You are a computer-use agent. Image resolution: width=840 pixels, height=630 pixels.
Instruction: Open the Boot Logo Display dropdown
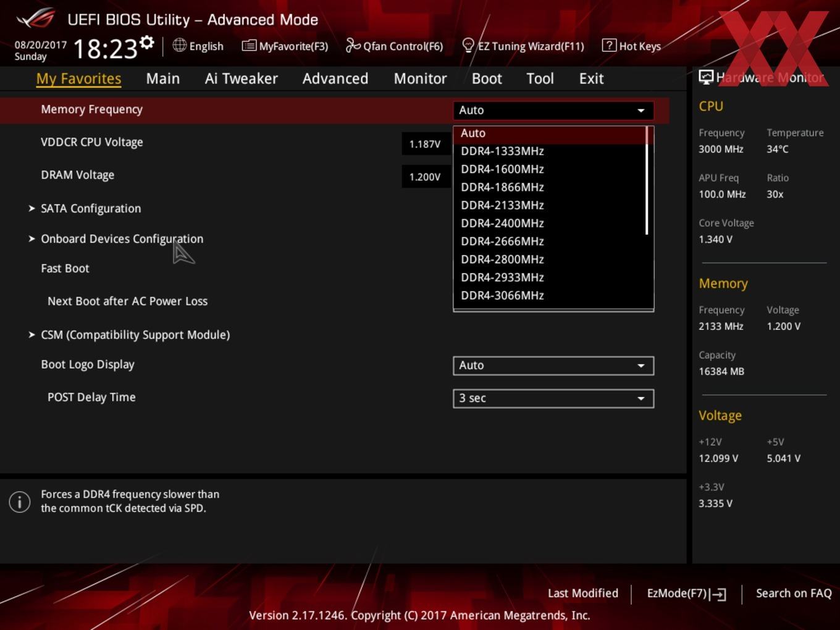[x=553, y=366]
